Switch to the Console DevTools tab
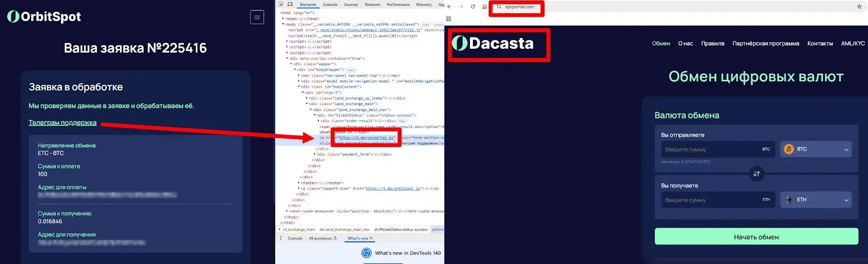The image size is (868, 264). pos(330,4)
